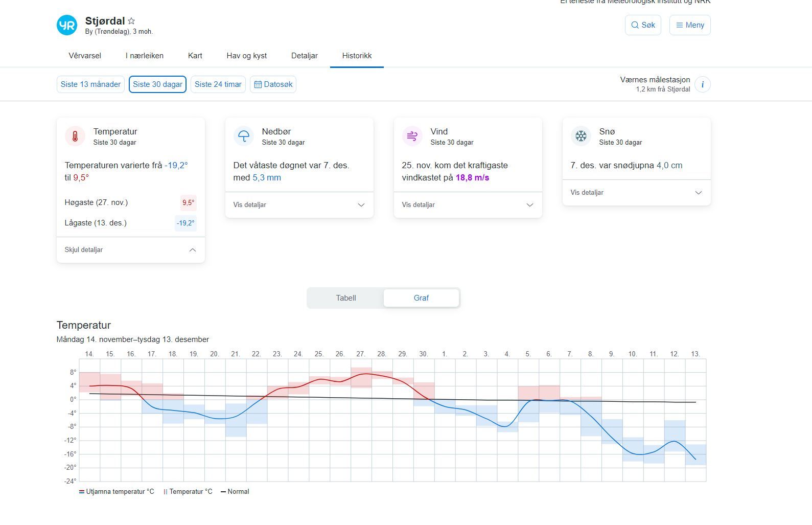Open station info via the i icon

point(703,84)
